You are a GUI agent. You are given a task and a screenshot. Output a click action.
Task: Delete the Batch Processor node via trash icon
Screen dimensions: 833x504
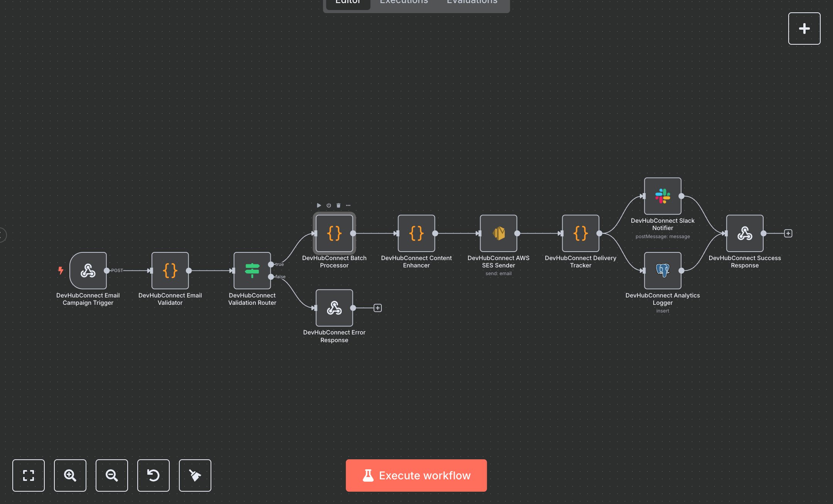pos(338,205)
